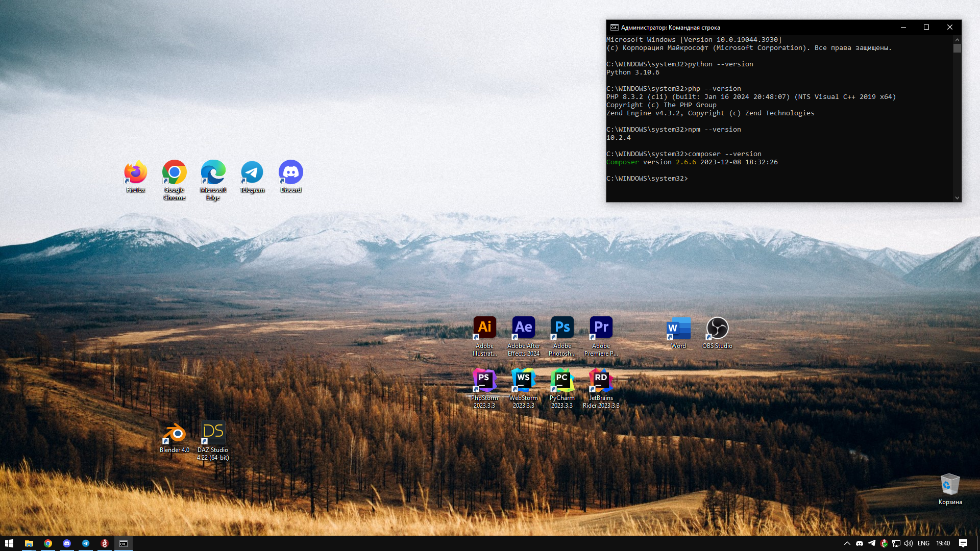Open network status in system tray
This screenshot has height=551, width=980.
[x=896, y=543]
